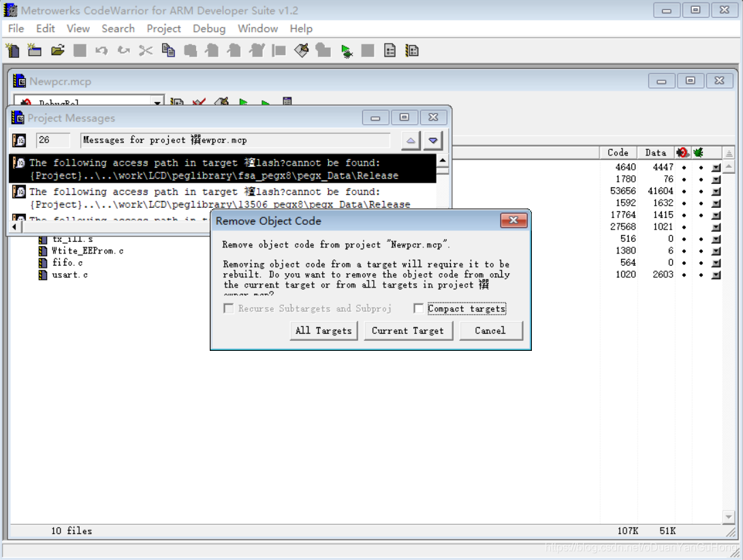743x560 pixels.
Task: Click Cancel in Remove Object Code dialog
Action: click(x=490, y=330)
